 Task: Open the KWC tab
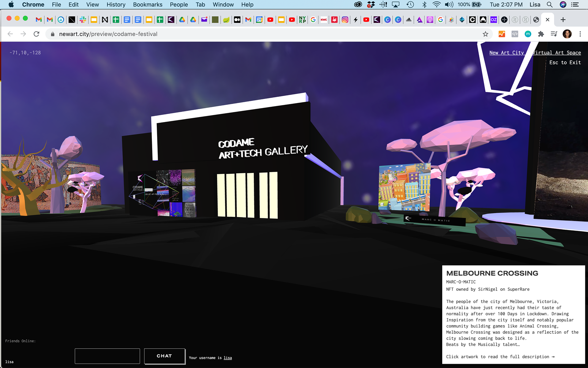coord(324,20)
